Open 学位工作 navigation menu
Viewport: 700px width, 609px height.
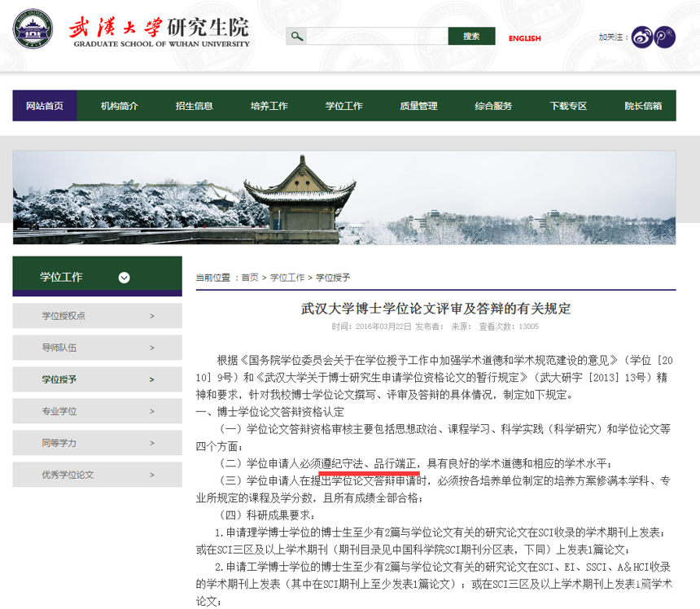tap(343, 106)
